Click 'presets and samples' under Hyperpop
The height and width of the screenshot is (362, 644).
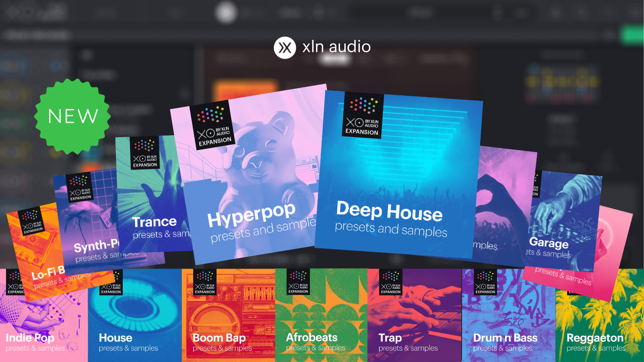click(263, 230)
